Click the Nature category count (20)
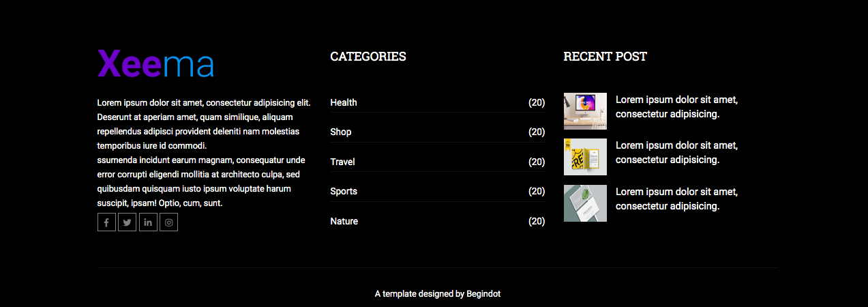Image resolution: width=868 pixels, height=307 pixels. click(x=537, y=221)
